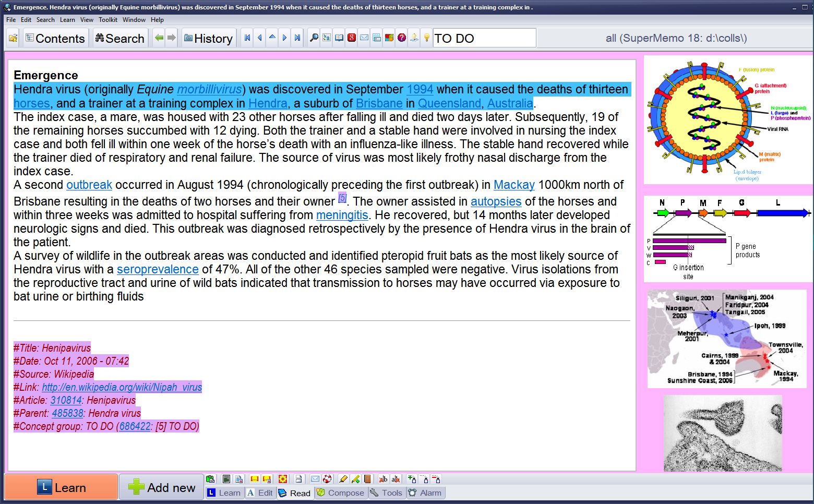Image resolution: width=814 pixels, height=504 pixels.
Task: Jump to the first element using navigation arrow
Action: point(247,38)
